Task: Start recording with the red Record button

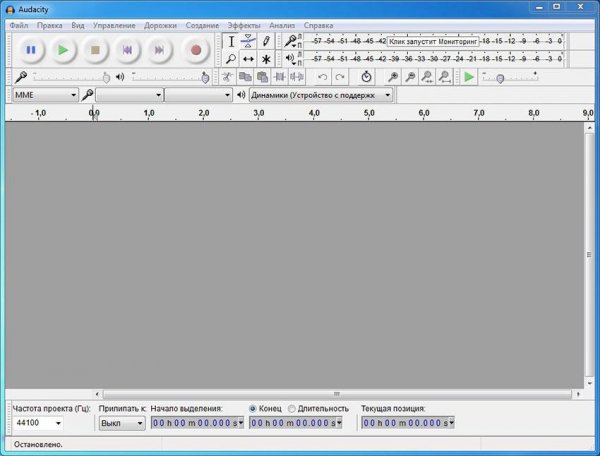Action: pos(196,50)
